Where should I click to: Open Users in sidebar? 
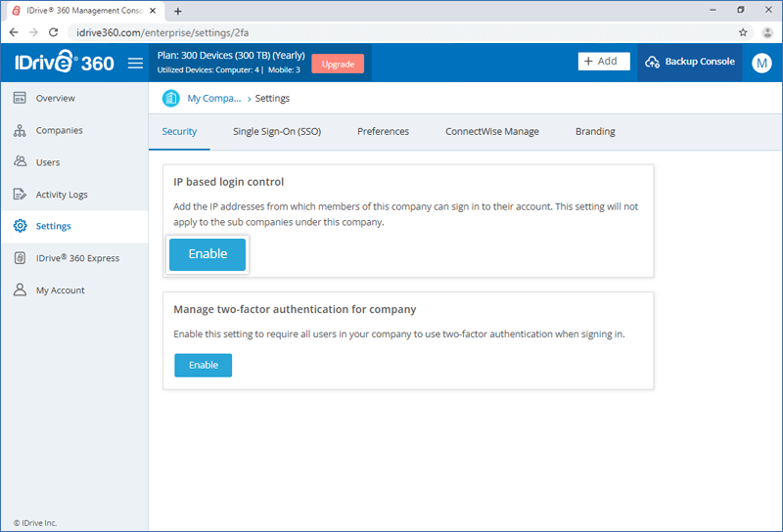tap(75, 162)
